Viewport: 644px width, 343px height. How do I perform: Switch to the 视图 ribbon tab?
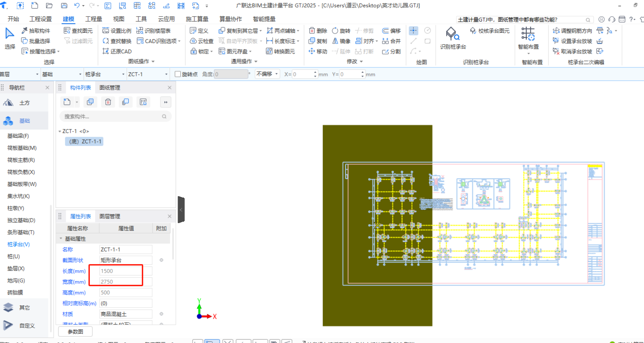119,19
